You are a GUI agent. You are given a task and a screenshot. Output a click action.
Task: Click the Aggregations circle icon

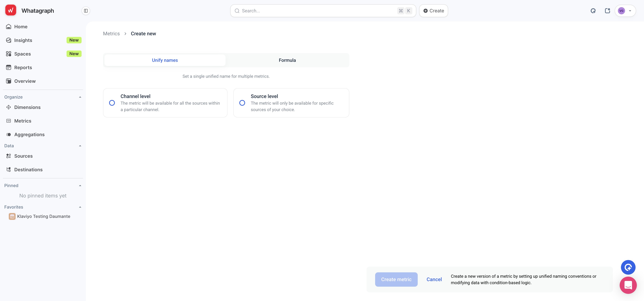9,135
